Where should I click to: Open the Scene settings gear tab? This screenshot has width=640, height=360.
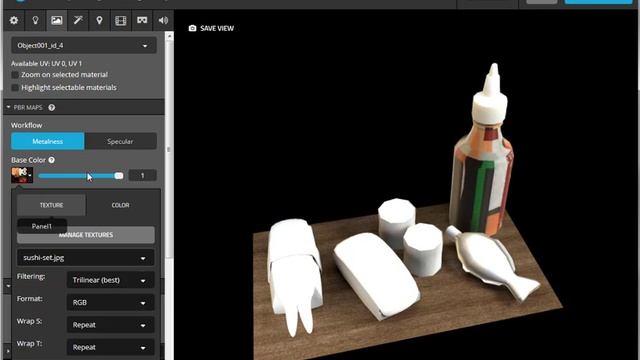click(x=14, y=20)
